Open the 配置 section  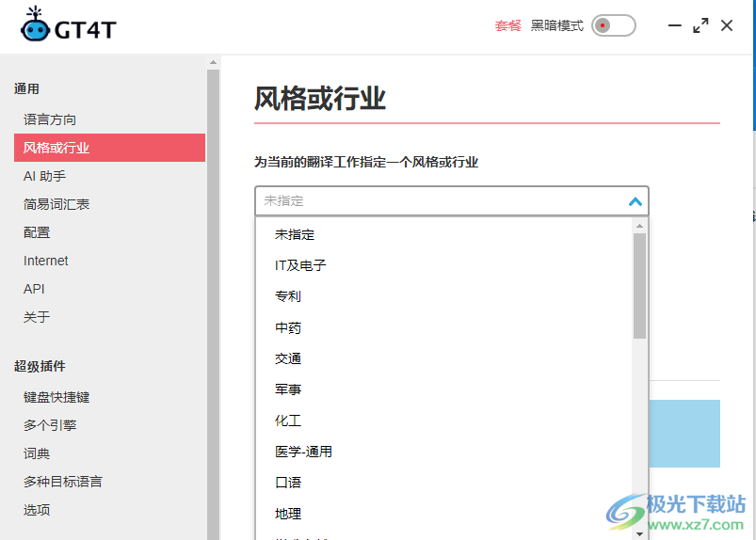click(37, 232)
